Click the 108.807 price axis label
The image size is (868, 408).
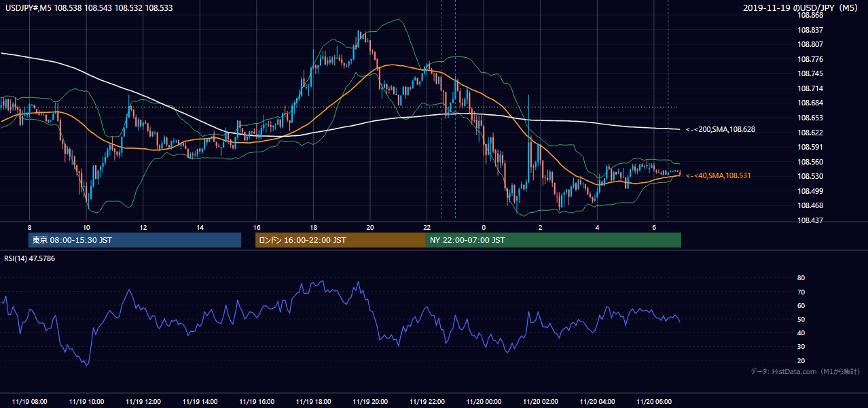(x=812, y=45)
